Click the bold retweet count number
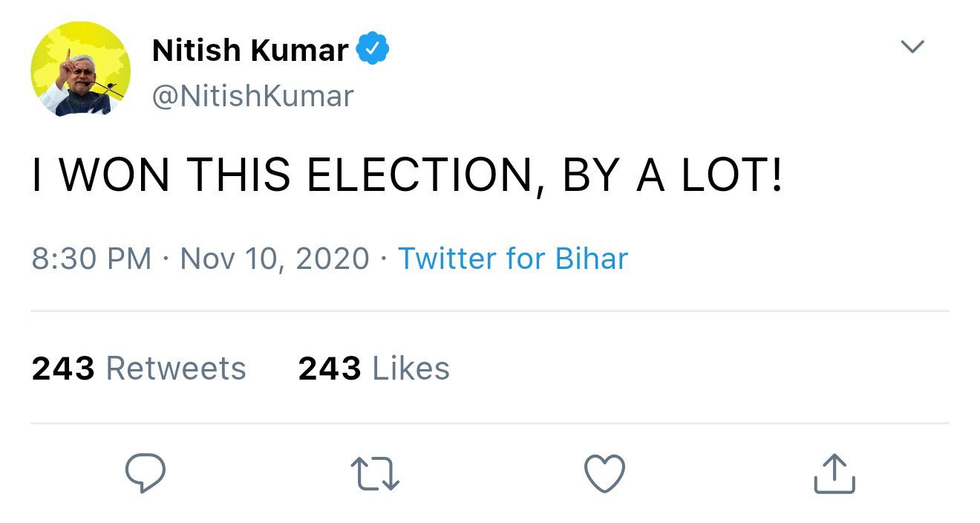 pyautogui.click(x=63, y=368)
